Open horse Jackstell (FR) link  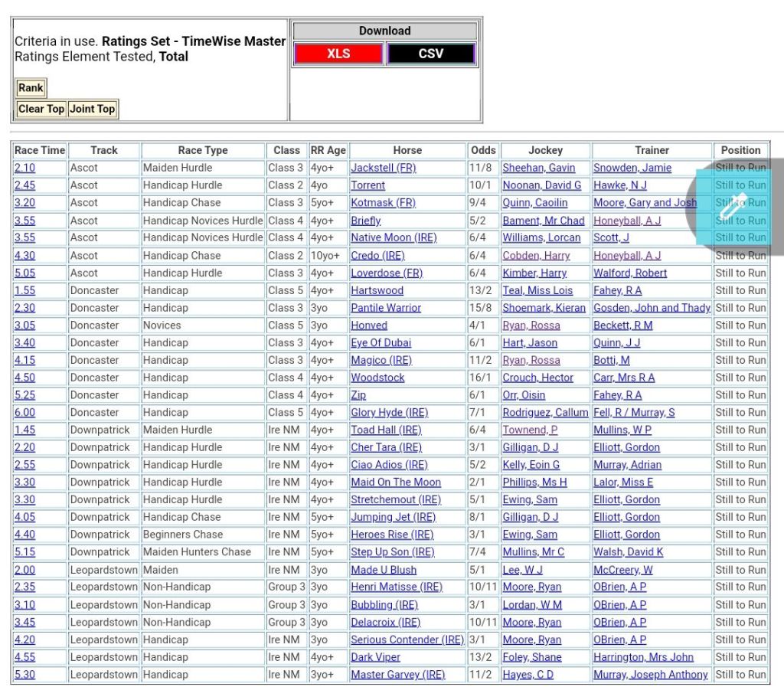coord(383,168)
